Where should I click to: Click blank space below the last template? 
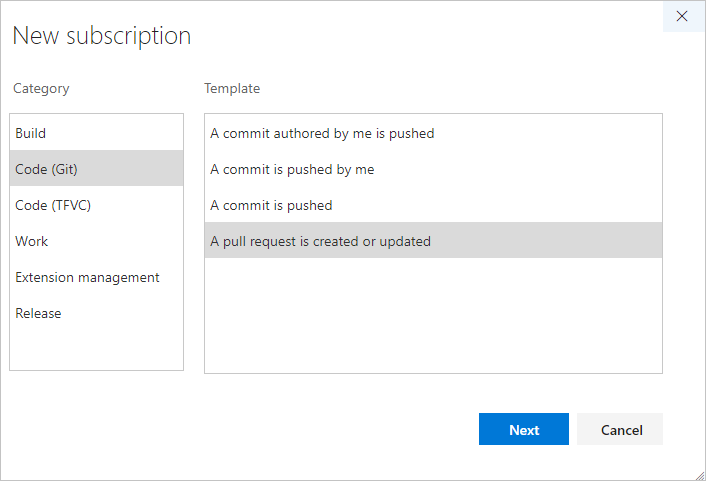(x=432, y=315)
